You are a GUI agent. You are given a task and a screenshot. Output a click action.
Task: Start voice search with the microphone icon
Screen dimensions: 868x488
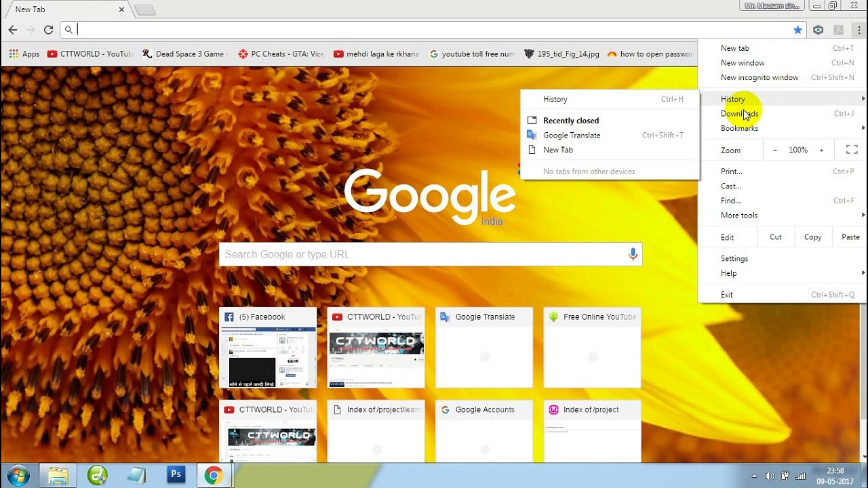tap(633, 254)
